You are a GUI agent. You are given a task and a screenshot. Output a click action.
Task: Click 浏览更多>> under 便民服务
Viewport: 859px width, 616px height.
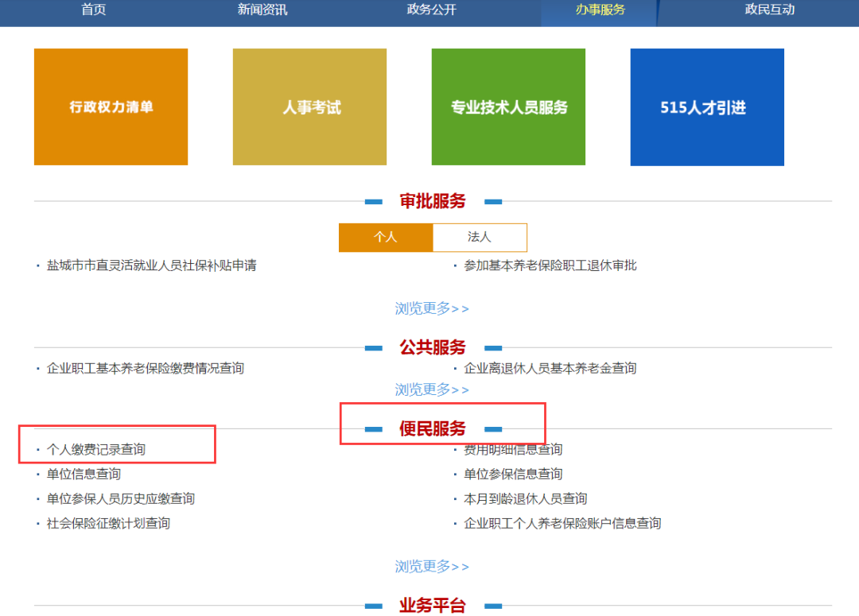[x=432, y=566]
